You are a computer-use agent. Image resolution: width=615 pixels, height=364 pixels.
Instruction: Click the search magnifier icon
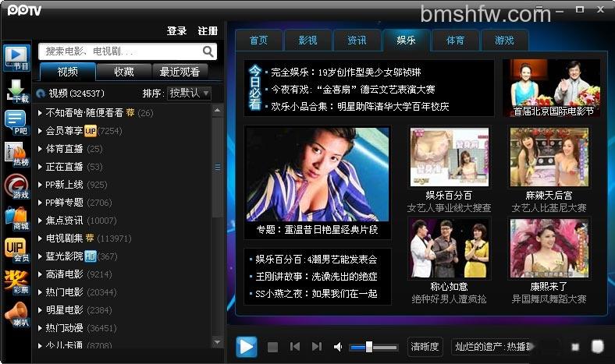tap(208, 51)
